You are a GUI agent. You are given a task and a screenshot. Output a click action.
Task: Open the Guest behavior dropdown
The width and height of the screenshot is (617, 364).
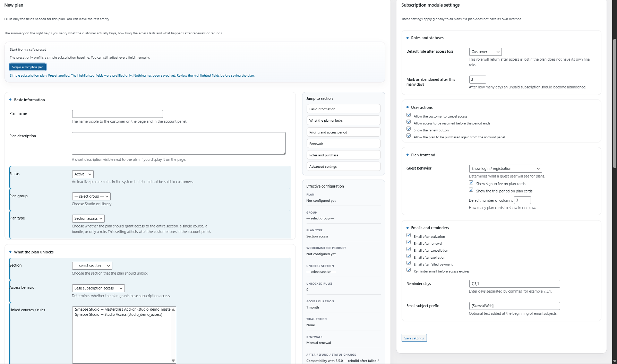pos(505,168)
